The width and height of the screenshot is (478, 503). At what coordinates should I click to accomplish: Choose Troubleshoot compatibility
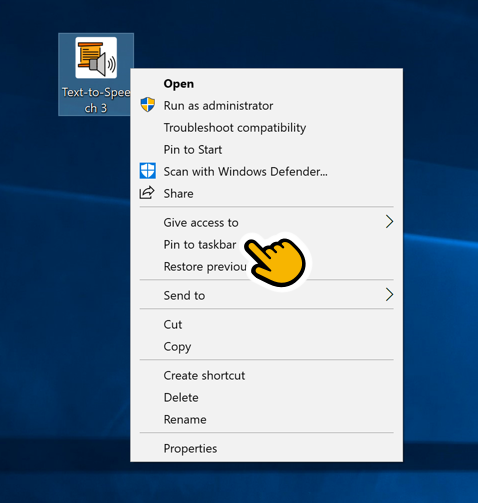point(266,128)
